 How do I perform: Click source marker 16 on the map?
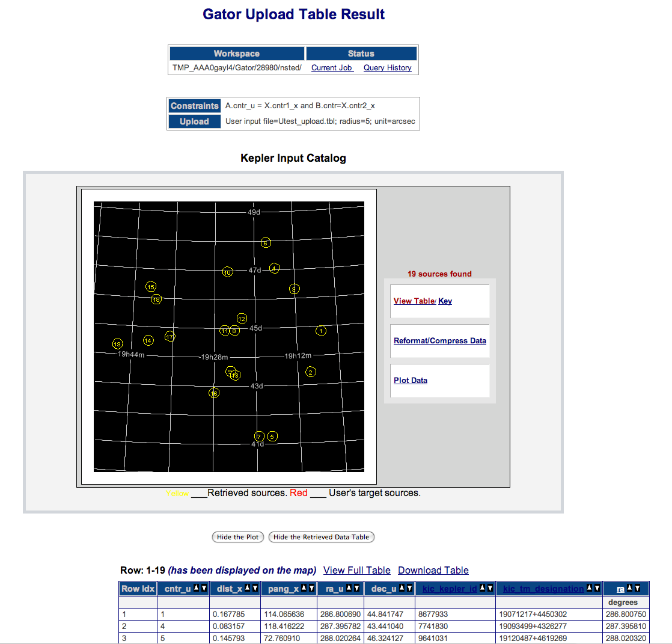coord(214,393)
